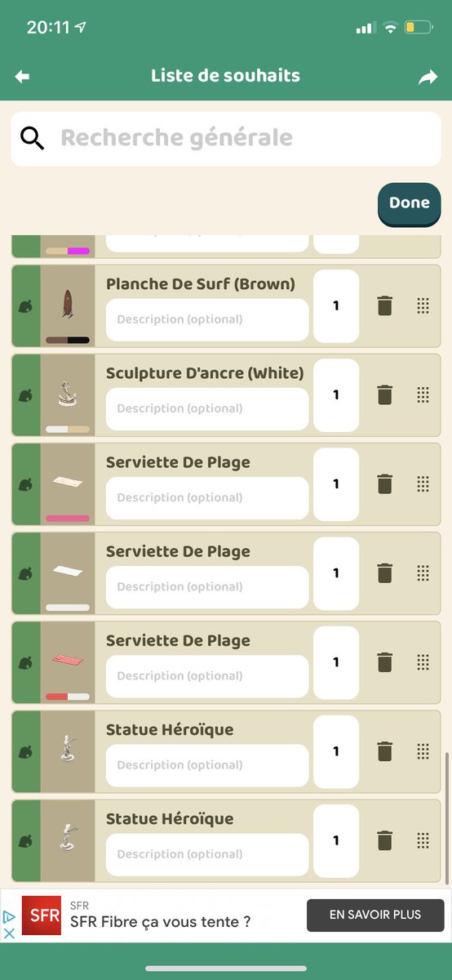Tap the back arrow in header
The image size is (452, 980).
[x=22, y=77]
